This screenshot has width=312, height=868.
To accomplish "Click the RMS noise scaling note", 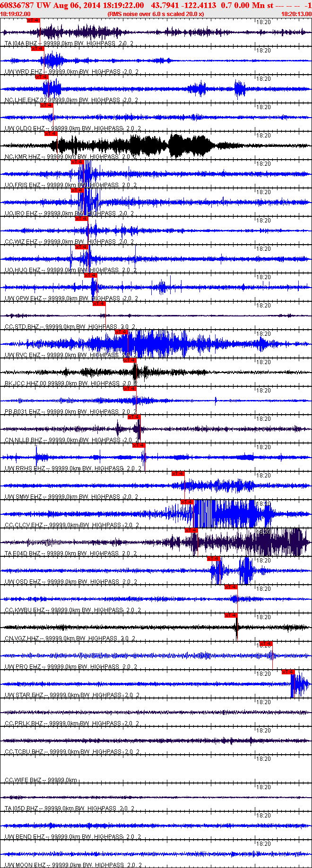I will [x=156, y=14].
